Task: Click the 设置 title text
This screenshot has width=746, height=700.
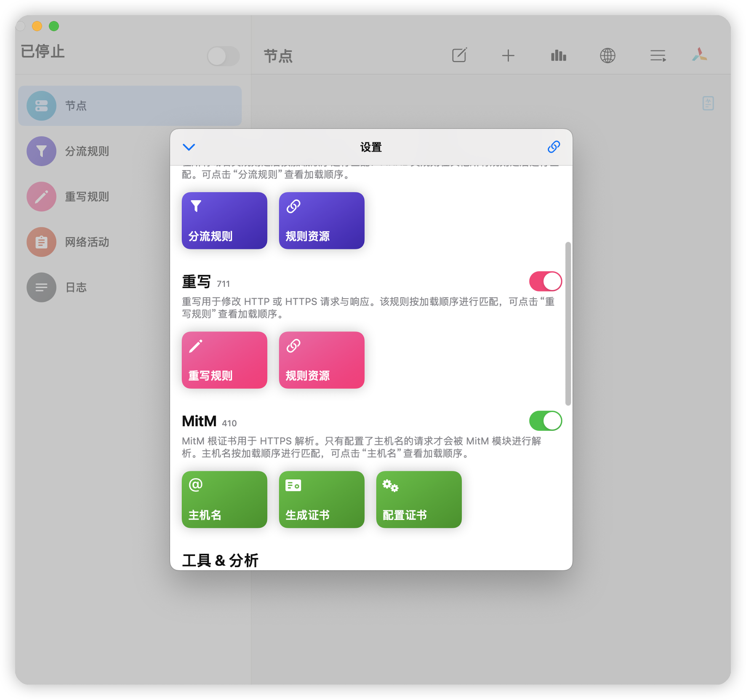Action: tap(371, 147)
